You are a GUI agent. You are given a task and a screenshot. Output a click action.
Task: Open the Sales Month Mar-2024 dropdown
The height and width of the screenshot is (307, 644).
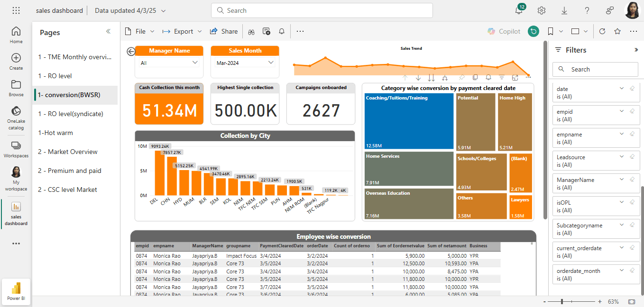pos(271,63)
